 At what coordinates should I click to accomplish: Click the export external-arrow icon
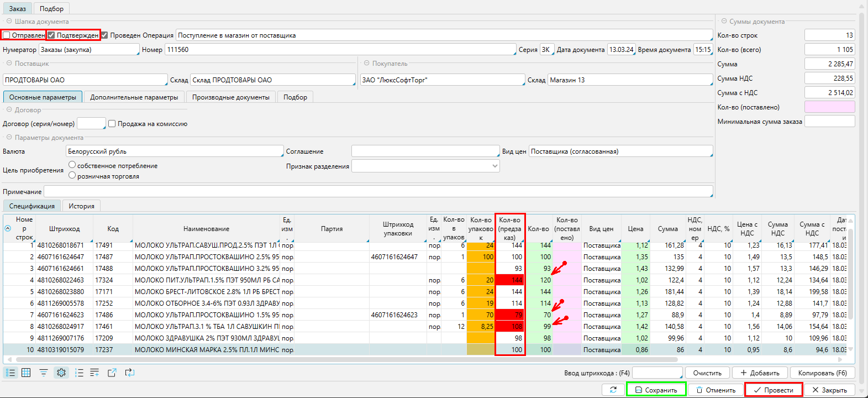point(112,373)
